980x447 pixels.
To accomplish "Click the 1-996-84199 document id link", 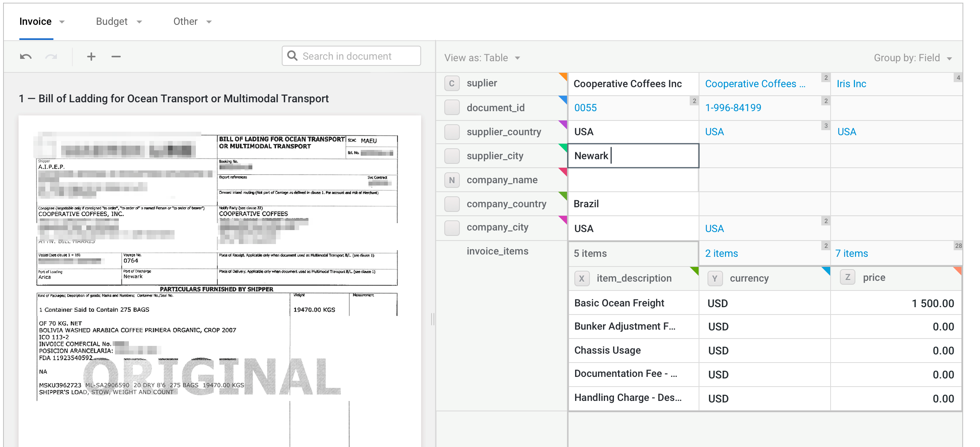I will (x=733, y=108).
